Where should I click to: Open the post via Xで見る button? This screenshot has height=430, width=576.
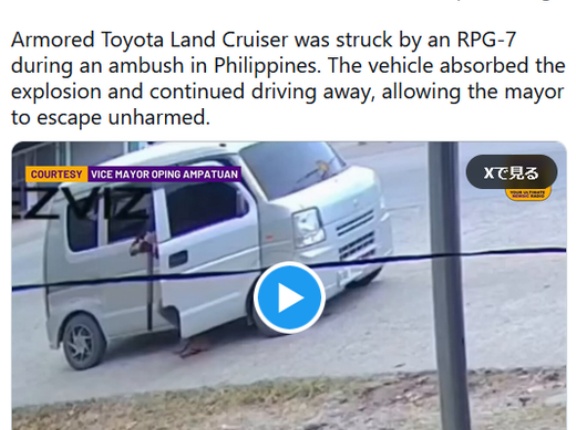[511, 172]
